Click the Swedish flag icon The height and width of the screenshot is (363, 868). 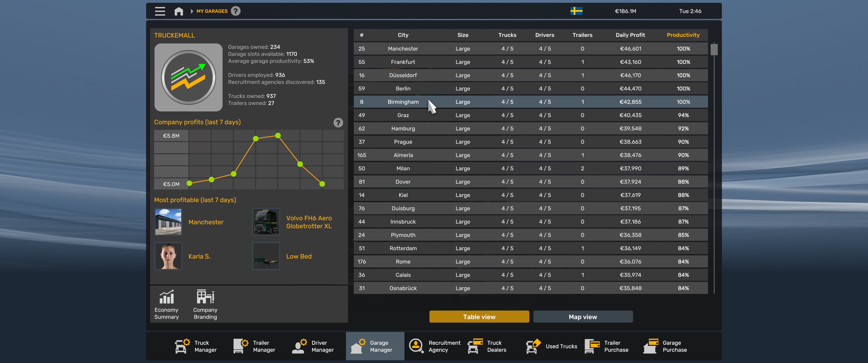tap(576, 11)
